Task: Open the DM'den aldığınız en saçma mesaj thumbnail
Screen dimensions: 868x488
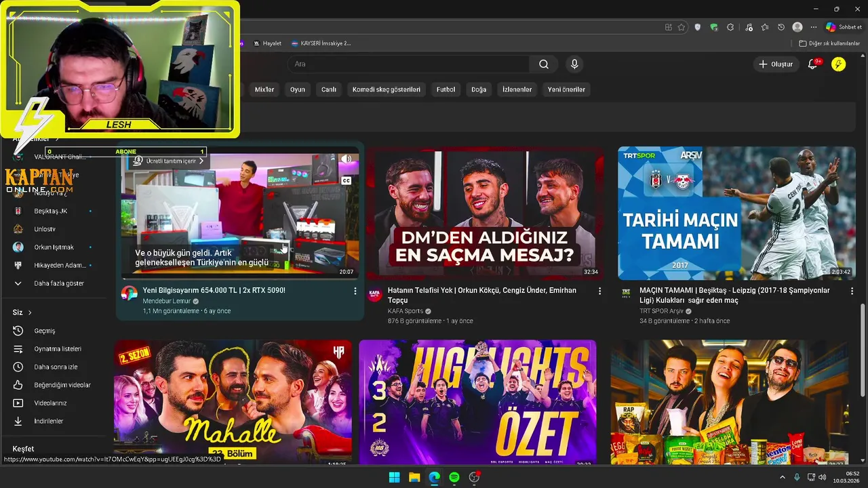Action: pyautogui.click(x=485, y=212)
